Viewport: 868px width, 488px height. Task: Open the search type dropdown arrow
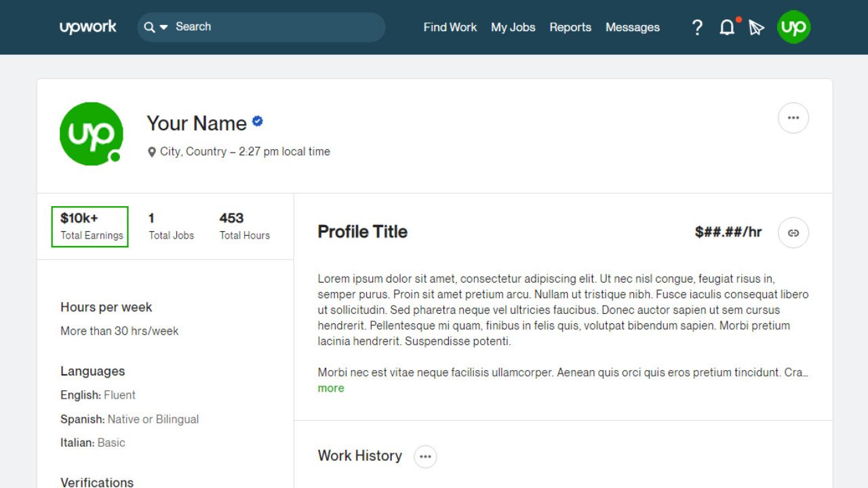click(163, 28)
